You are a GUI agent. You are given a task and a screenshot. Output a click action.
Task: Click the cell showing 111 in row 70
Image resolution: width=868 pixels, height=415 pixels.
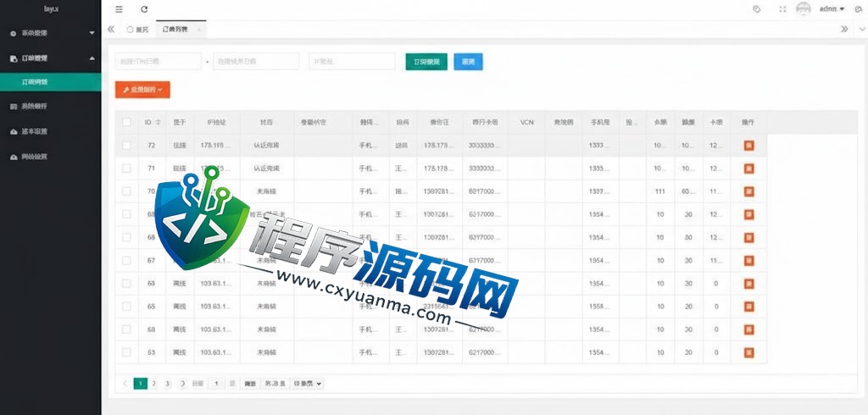[x=659, y=191]
